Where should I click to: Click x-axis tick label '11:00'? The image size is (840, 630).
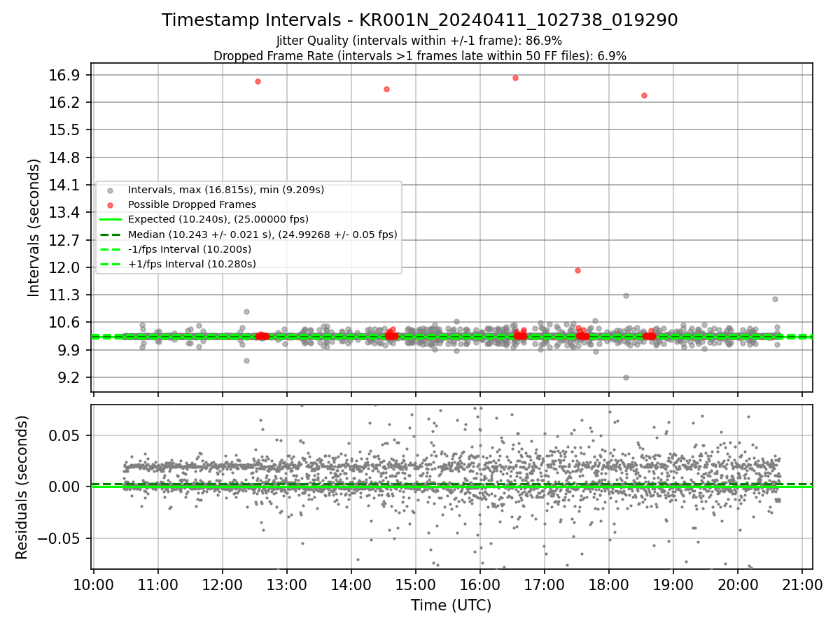(x=157, y=584)
